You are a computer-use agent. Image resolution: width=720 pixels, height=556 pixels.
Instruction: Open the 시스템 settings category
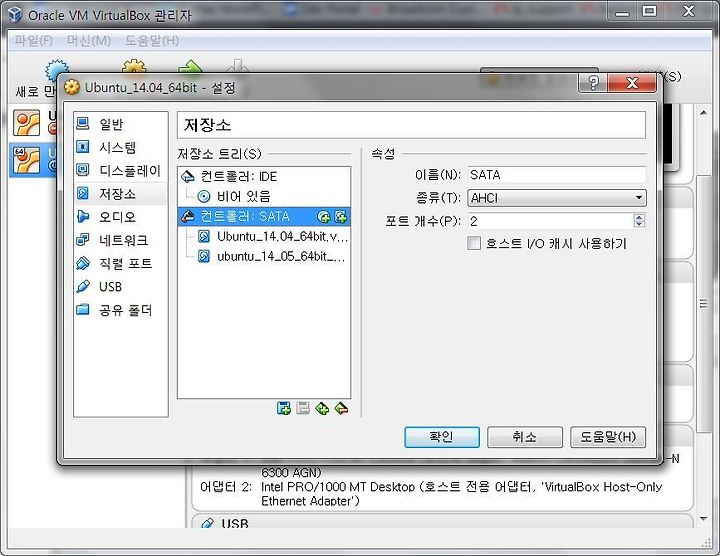click(x=120, y=147)
